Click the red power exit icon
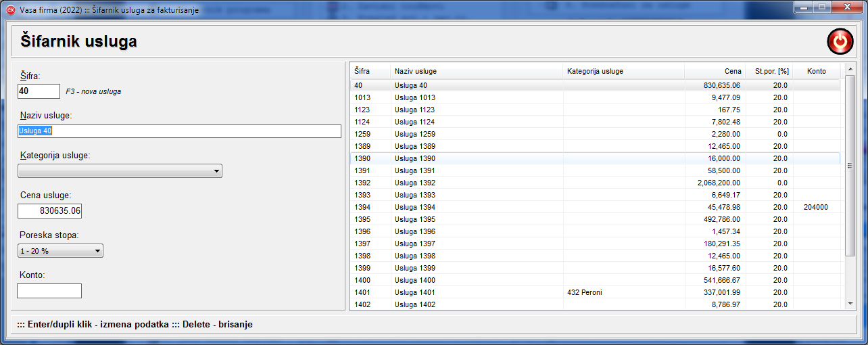The height and width of the screenshot is (345, 868). [x=840, y=42]
